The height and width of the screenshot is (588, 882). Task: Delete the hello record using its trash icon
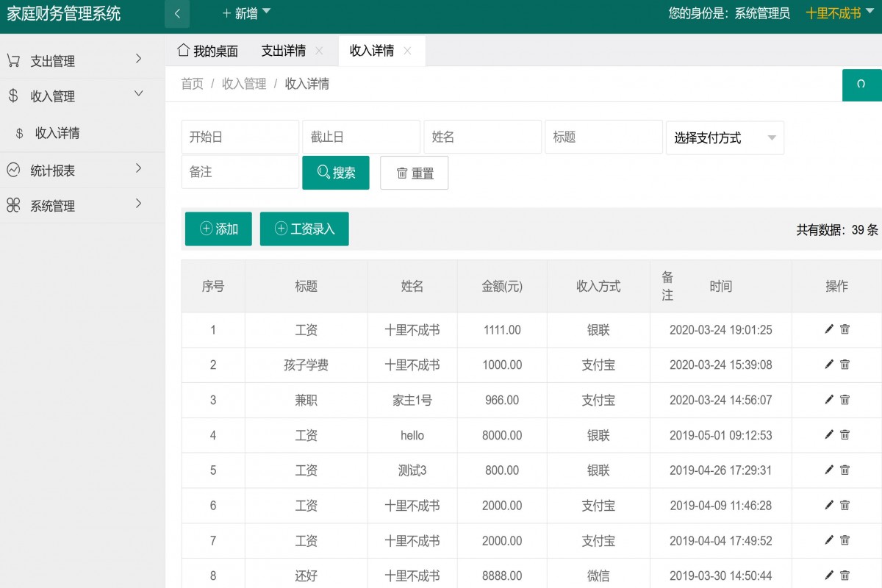pos(845,435)
